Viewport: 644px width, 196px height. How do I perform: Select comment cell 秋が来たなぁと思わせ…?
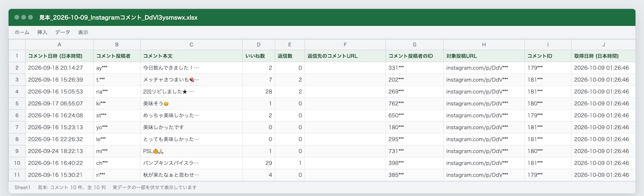point(191,174)
